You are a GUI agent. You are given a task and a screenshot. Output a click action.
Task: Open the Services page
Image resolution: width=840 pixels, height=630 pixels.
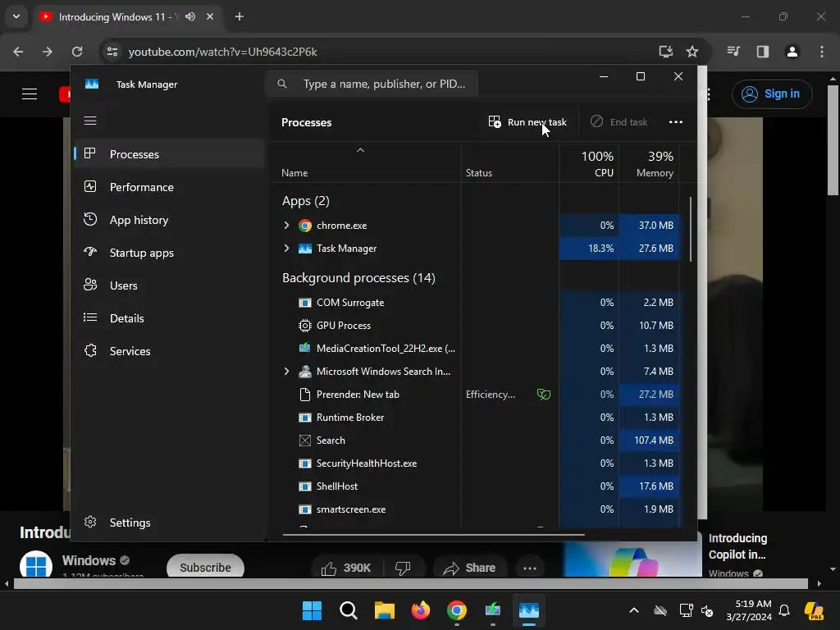[169, 351]
